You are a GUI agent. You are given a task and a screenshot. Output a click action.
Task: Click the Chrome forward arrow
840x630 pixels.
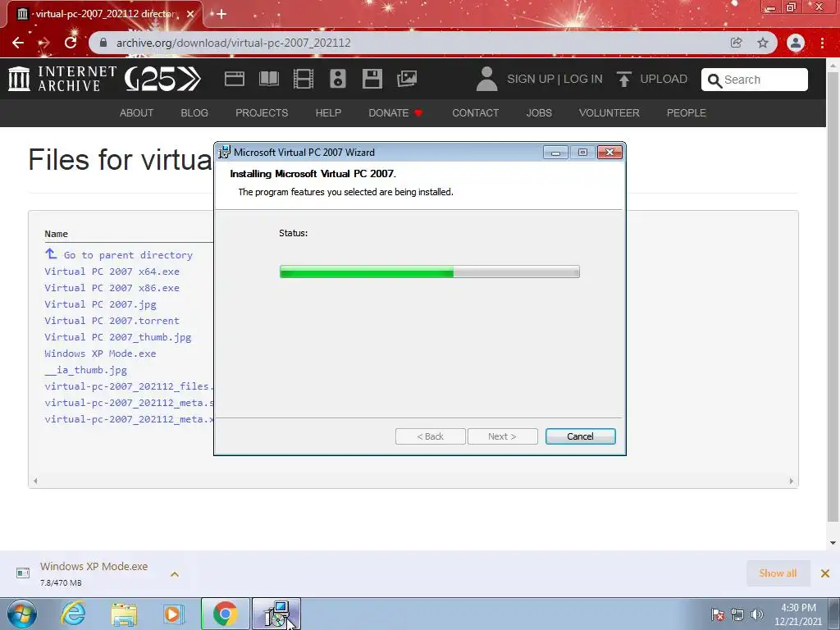[44, 43]
